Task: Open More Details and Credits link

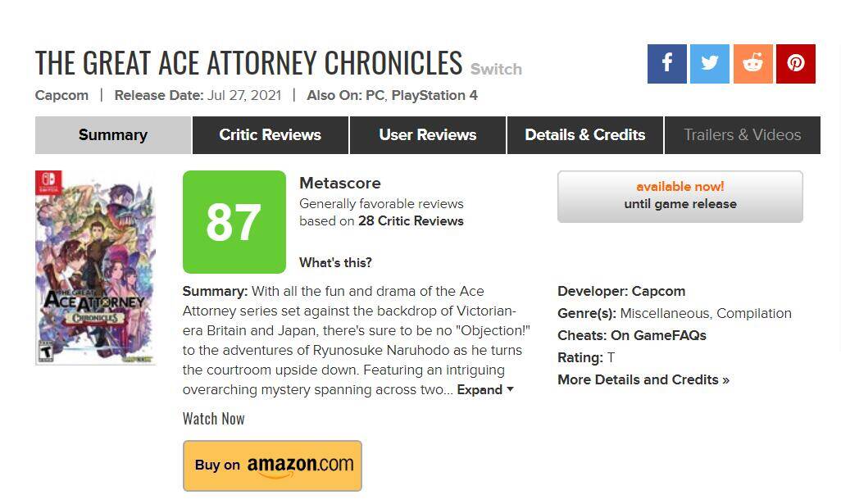Action: [643, 379]
